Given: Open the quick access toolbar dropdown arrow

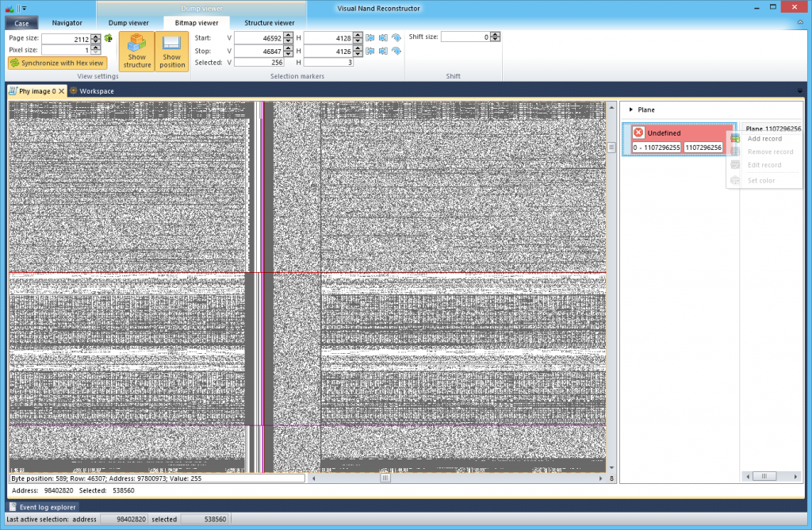Looking at the screenshot, I should pyautogui.click(x=25, y=8).
